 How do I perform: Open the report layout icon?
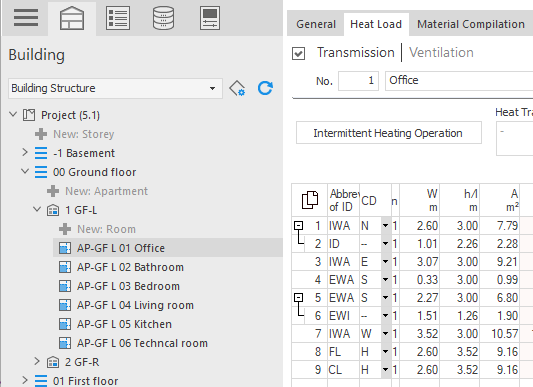pos(210,18)
